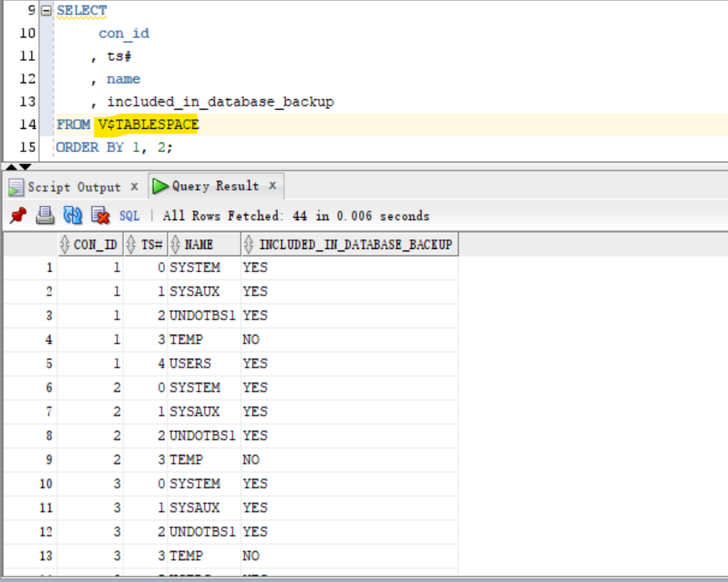This screenshot has width=728, height=582.
Task: Select UNDOTBS1 name cell in row 12
Action: (204, 532)
